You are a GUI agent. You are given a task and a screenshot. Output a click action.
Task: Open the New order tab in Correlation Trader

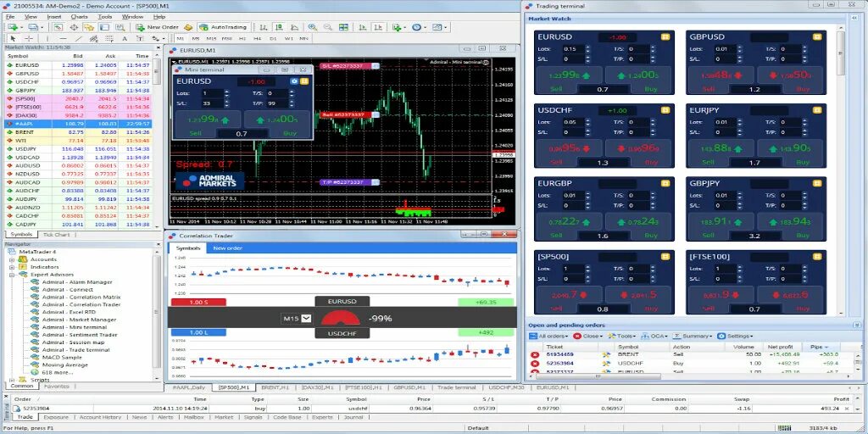click(227, 248)
